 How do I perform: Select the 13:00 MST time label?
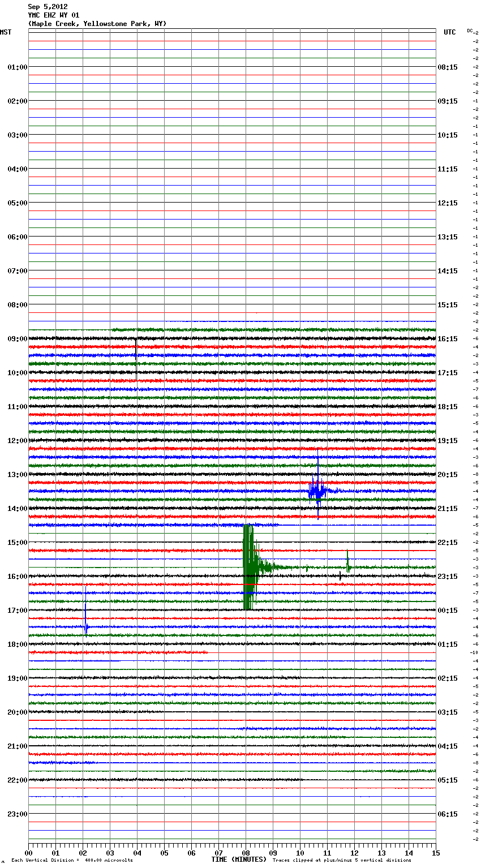point(17,475)
